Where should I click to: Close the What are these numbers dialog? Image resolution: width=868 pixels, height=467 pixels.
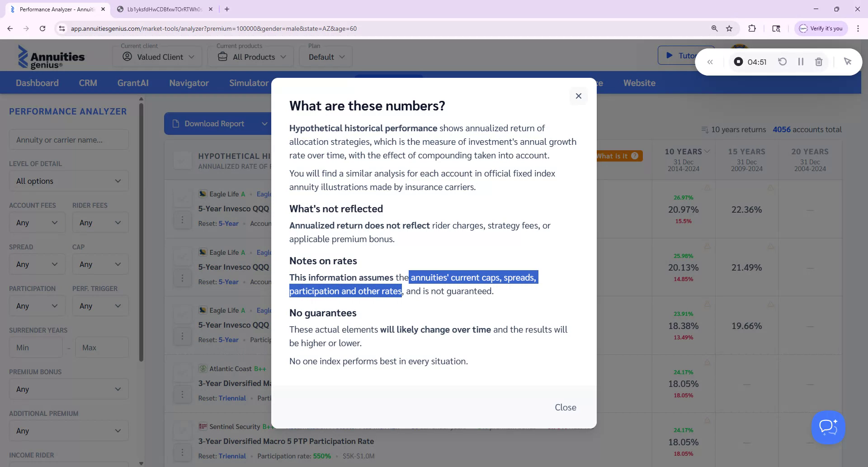[x=579, y=96]
